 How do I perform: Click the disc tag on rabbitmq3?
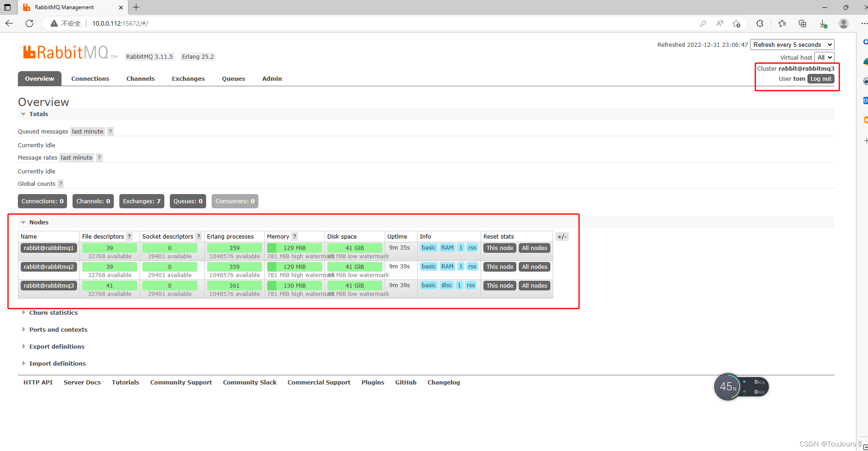pyautogui.click(x=447, y=285)
